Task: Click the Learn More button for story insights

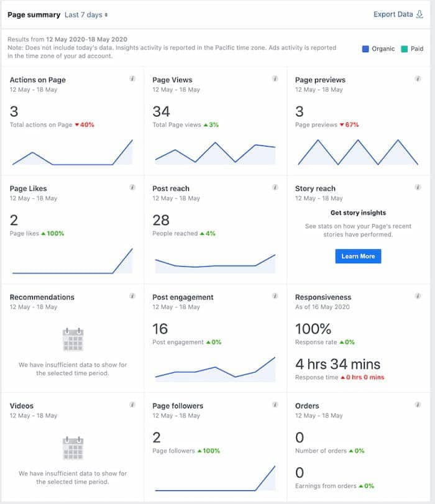Action: (x=358, y=256)
